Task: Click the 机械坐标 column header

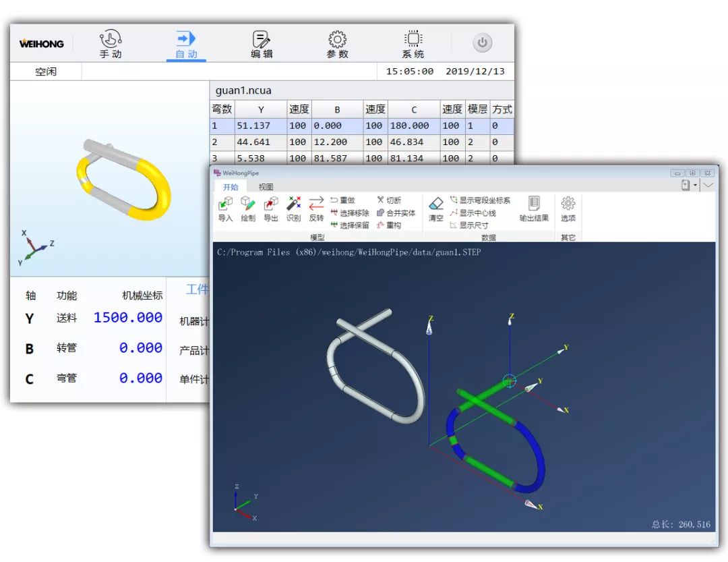Action: tap(142, 296)
